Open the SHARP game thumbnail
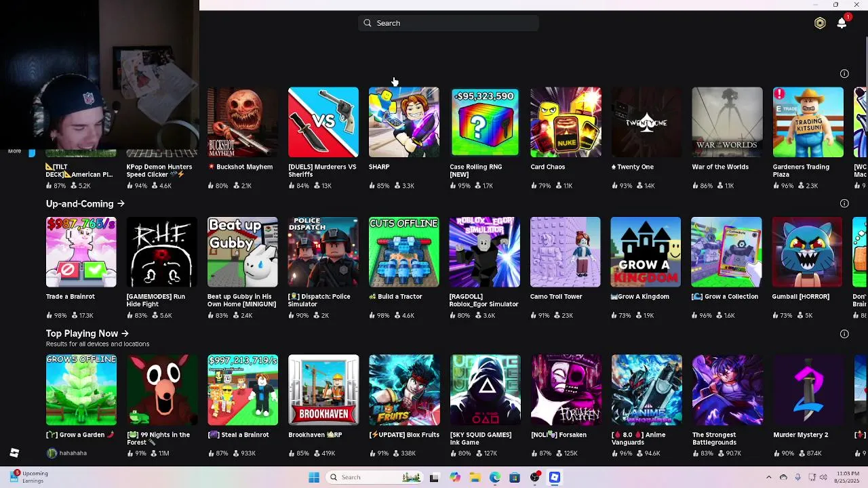The height and width of the screenshot is (488, 868). pos(403,122)
